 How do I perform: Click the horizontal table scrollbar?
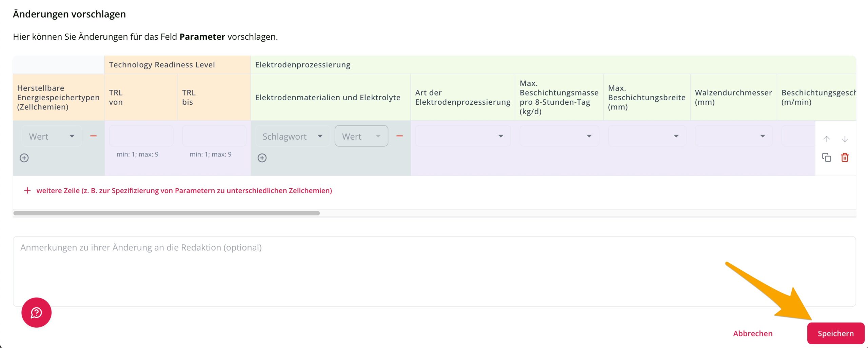click(x=166, y=213)
